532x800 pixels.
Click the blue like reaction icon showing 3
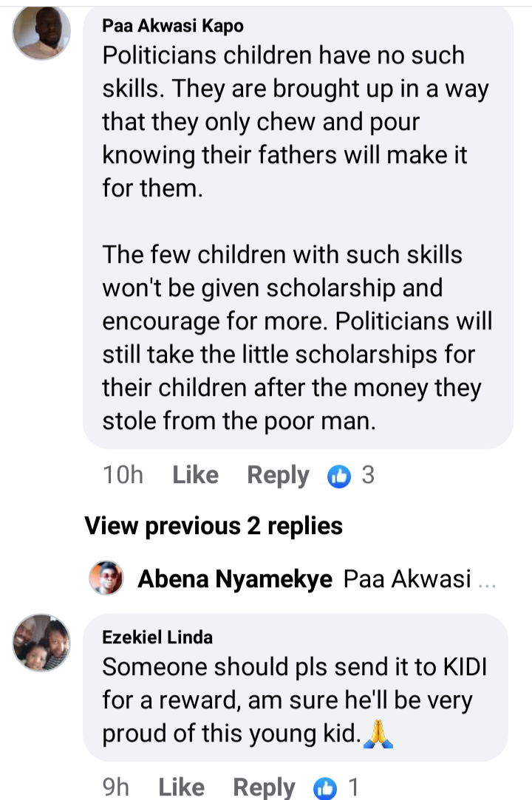(x=339, y=476)
